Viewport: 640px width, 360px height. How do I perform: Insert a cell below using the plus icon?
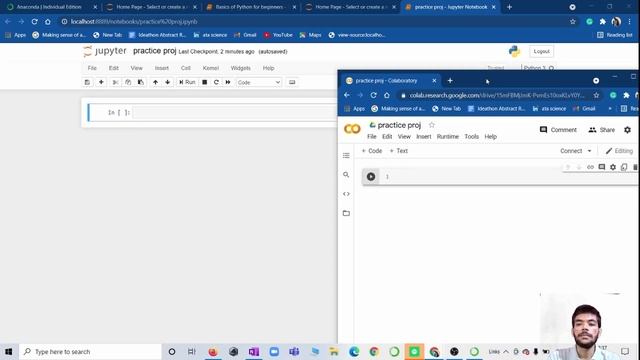click(x=101, y=82)
